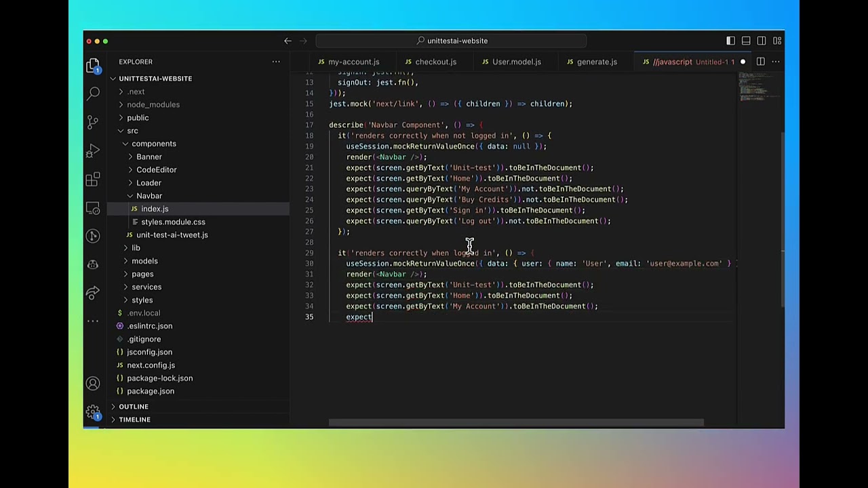The image size is (868, 488).
Task: Click the vertical editor scrollbar
Action: click(x=782, y=218)
